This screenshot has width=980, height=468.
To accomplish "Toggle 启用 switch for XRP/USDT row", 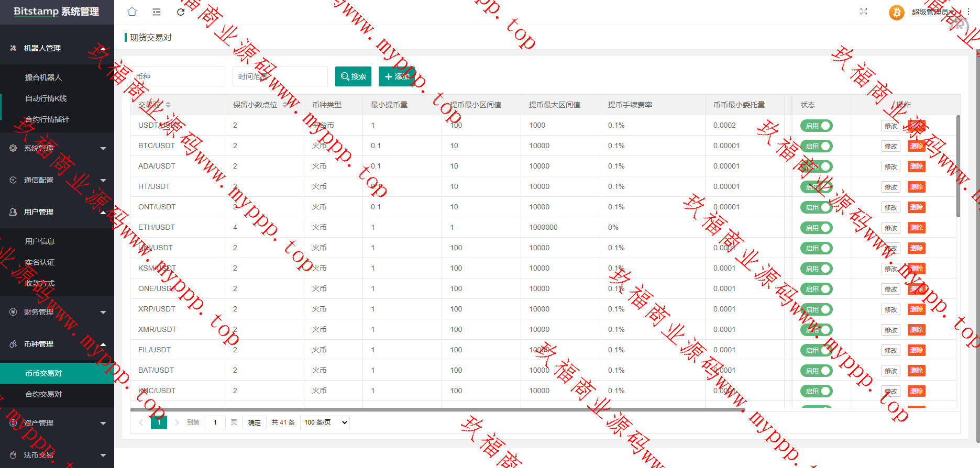I will pos(816,309).
